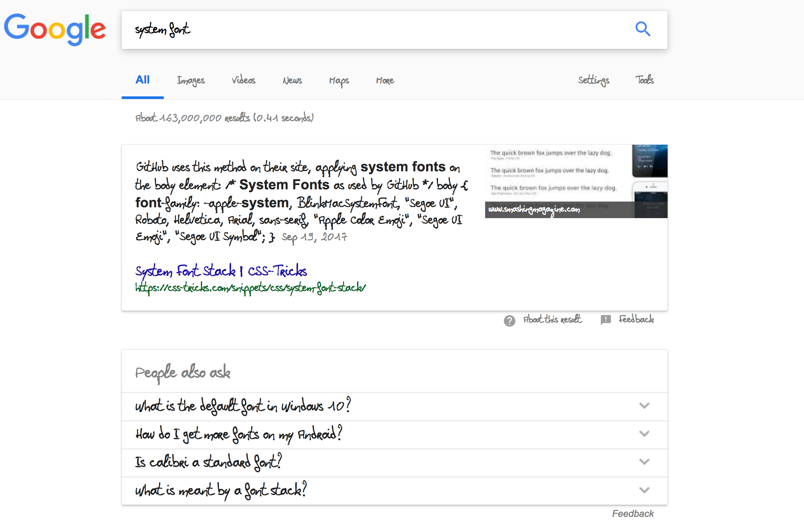Screen dimensions: 804x532
Task: Open the Maps tab
Action: 339,81
